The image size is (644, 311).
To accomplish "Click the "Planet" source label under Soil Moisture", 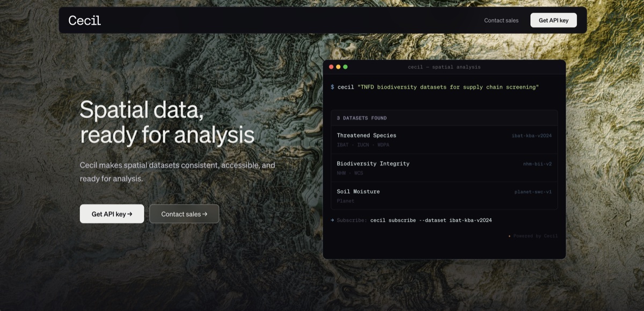I will (x=346, y=201).
